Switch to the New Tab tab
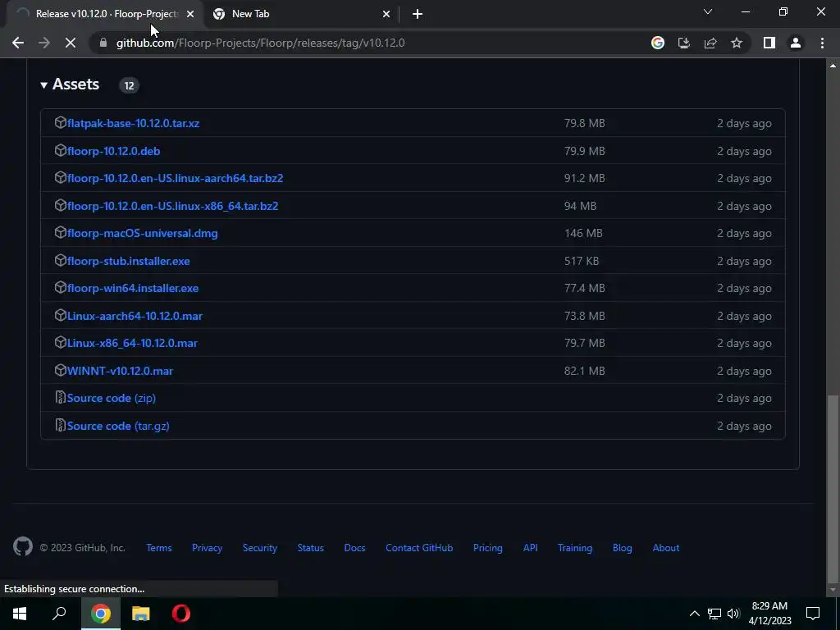Screen dimensions: 840x630 303,14
